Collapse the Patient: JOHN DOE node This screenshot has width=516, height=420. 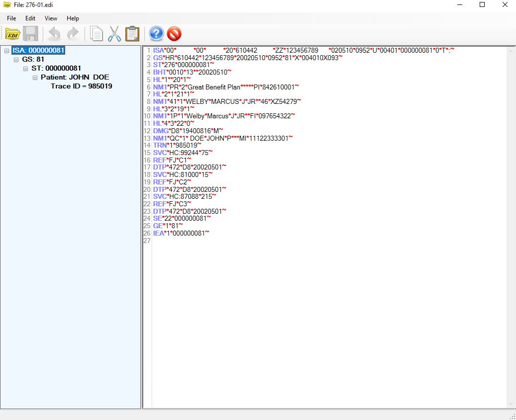click(x=35, y=78)
